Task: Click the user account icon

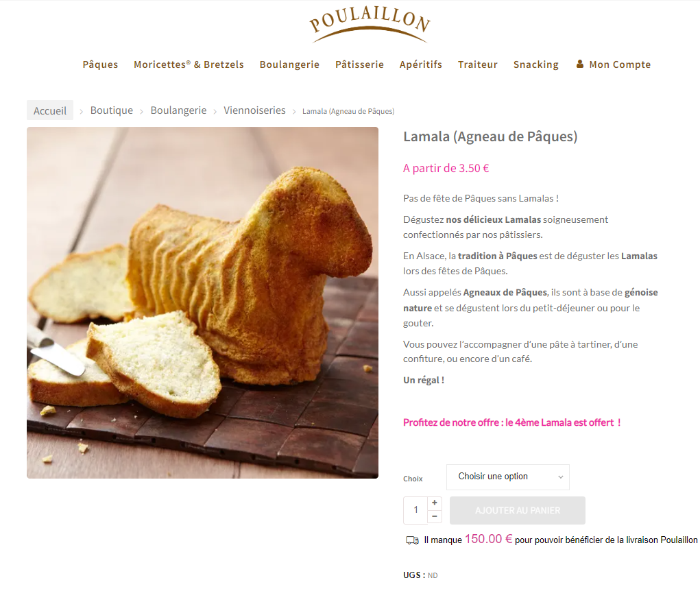Action: (x=580, y=64)
